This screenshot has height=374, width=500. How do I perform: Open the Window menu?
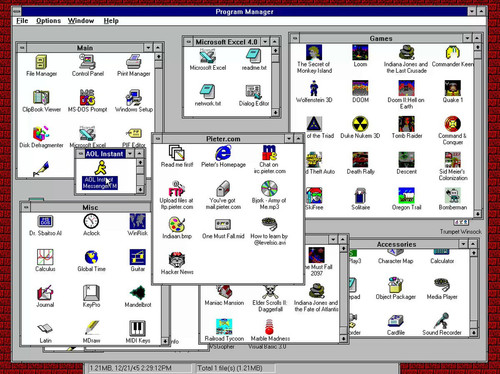tap(81, 21)
